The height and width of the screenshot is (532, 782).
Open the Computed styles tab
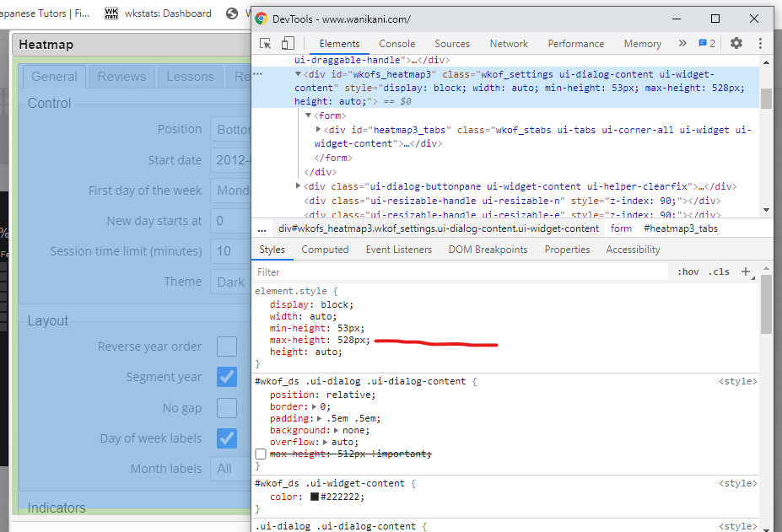325,250
